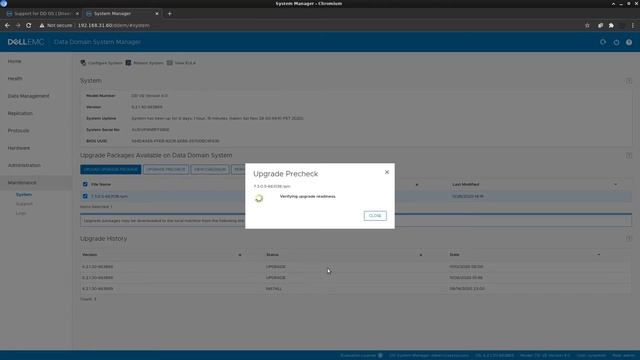640x360 pixels.
Task: Click the help question mark icon in the header
Action: pyautogui.click(x=629, y=42)
